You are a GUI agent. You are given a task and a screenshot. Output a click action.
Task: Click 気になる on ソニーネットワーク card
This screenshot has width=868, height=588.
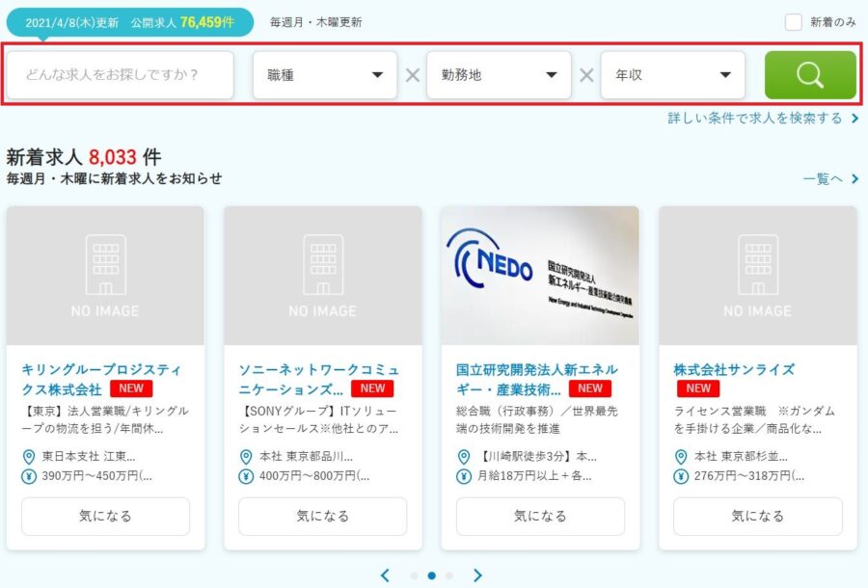coord(323,516)
